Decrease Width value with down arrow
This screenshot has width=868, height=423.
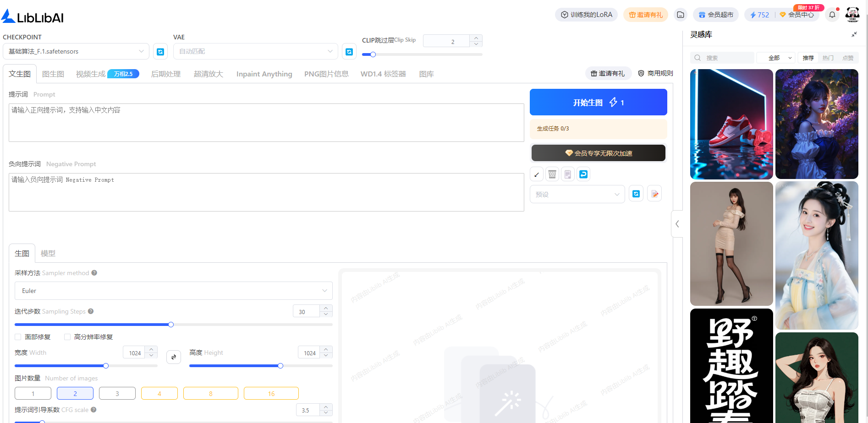point(151,355)
